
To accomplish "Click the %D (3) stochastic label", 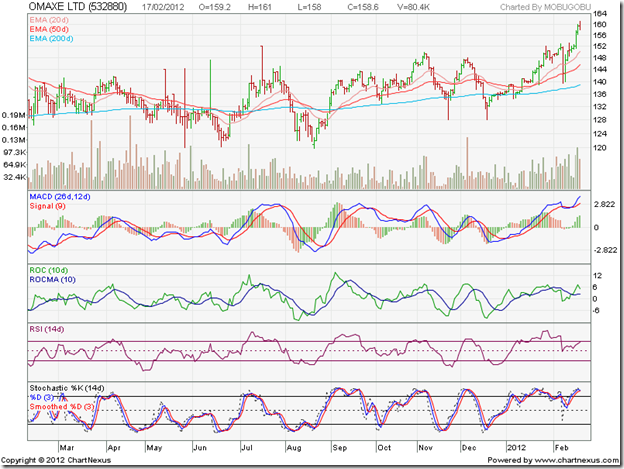I will [41, 397].
